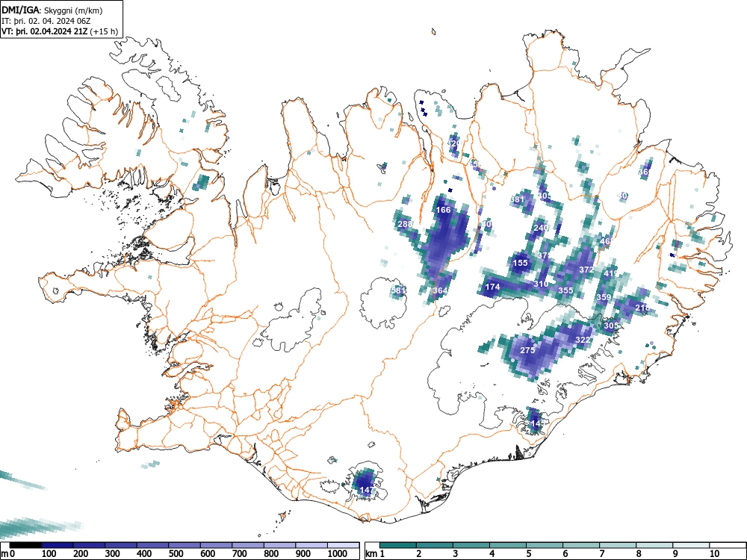Click the visibility value 310 on the map
Viewport: 747px width, 560px height.
coord(541,284)
